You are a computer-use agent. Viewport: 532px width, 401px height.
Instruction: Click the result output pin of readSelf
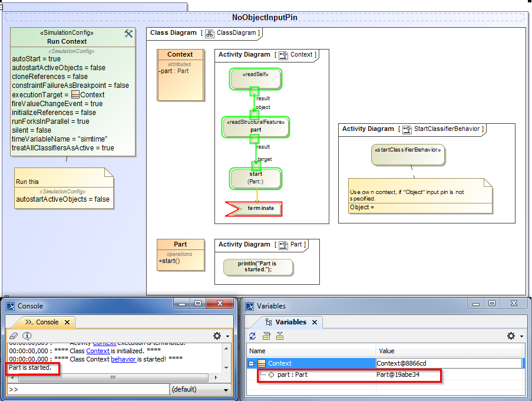[x=255, y=91]
